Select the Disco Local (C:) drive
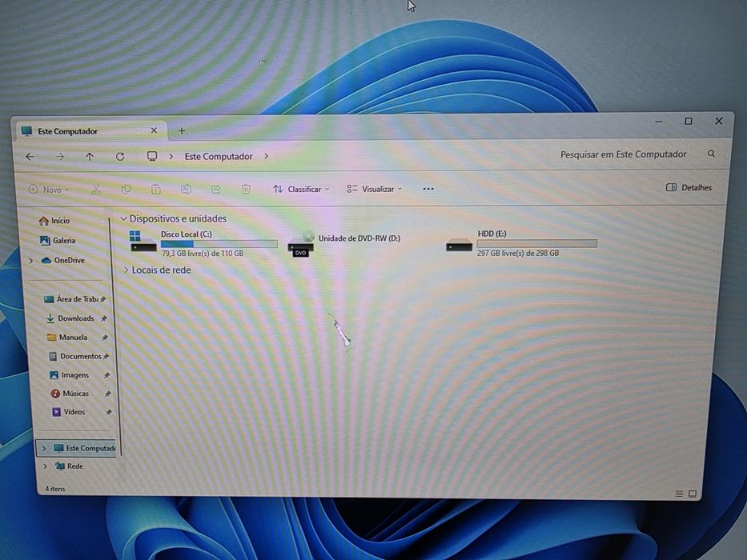This screenshot has height=560, width=747. [x=203, y=243]
